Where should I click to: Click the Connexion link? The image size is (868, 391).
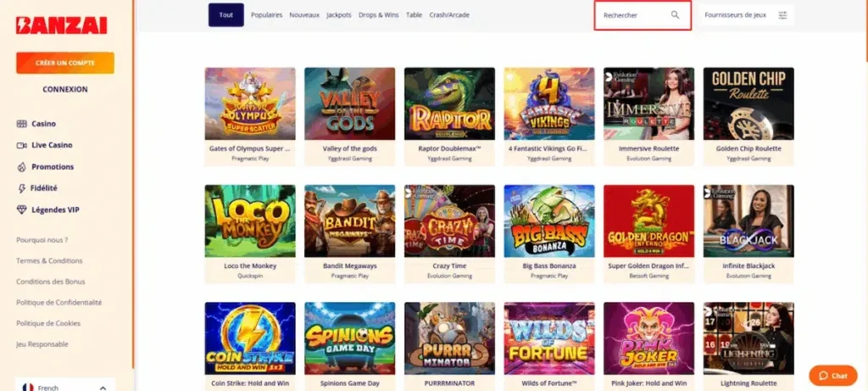pyautogui.click(x=65, y=89)
